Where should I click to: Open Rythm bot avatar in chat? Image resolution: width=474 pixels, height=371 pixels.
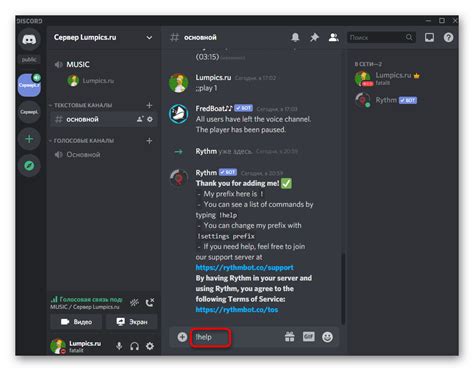(179, 178)
